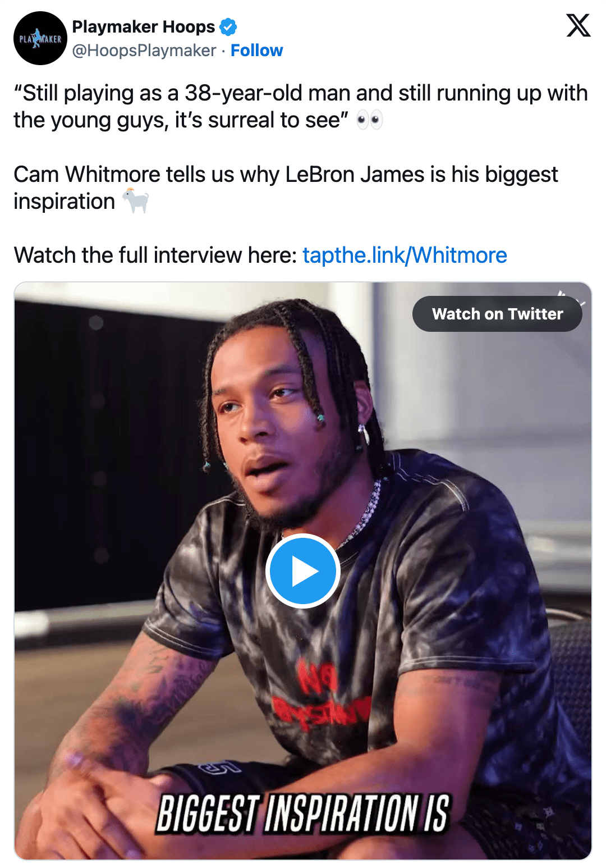Image resolution: width=606 pixels, height=868 pixels.
Task: Follow the Playmaker Hoops account
Action: (x=256, y=51)
